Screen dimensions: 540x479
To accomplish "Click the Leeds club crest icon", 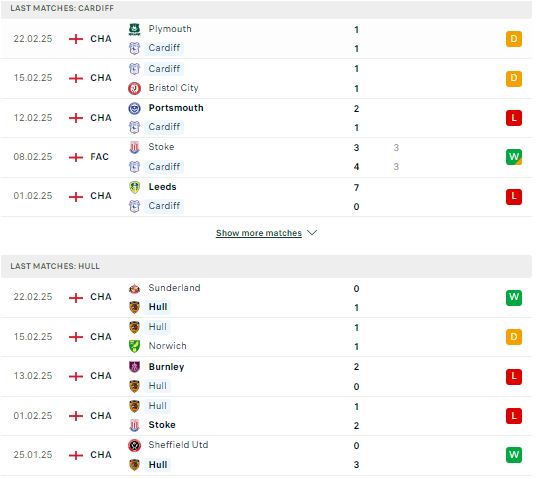I will pos(134,187).
